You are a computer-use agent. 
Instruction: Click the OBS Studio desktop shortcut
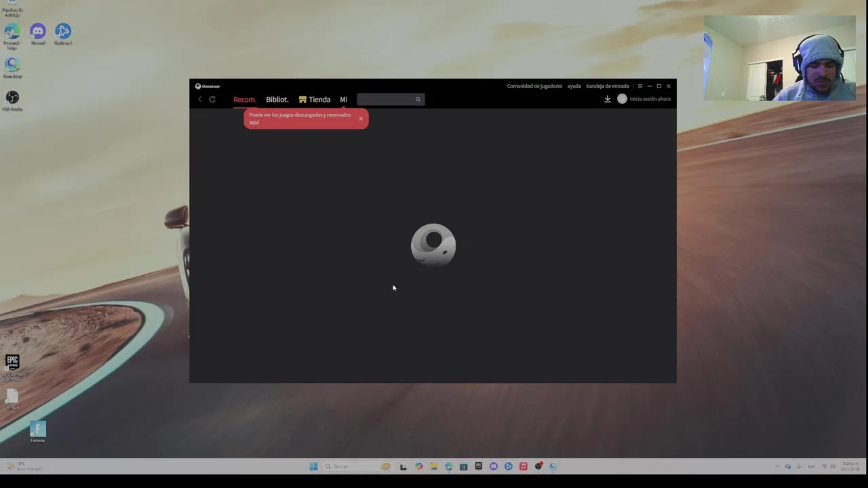pyautogui.click(x=12, y=100)
